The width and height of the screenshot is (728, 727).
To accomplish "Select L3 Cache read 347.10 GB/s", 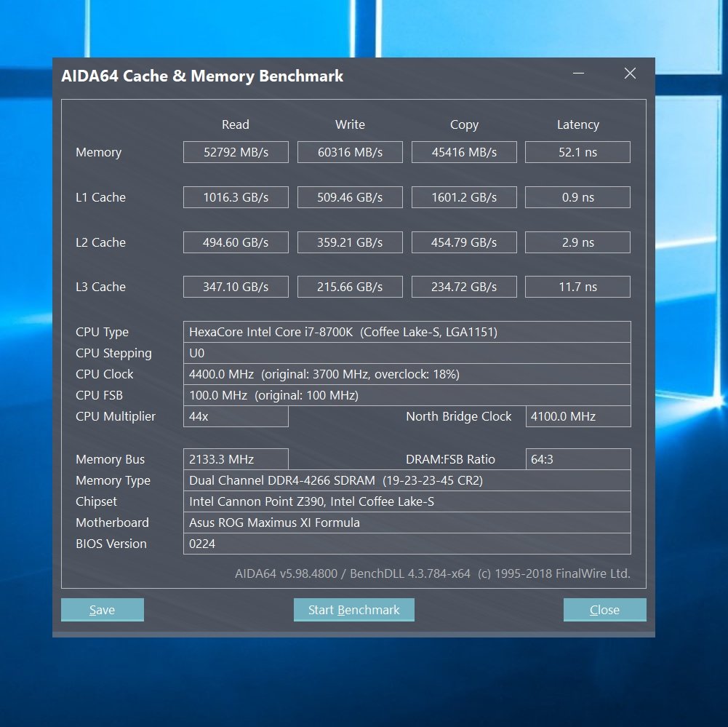I will [236, 287].
